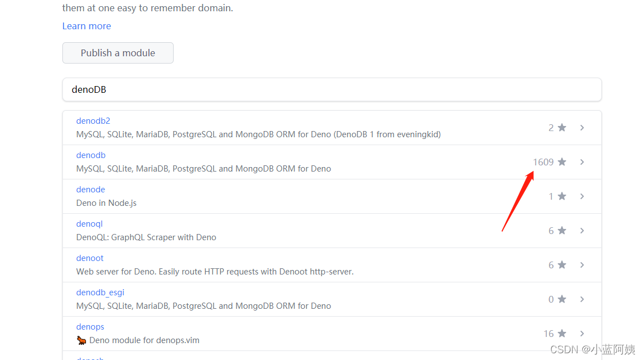Open the denoot module link
644x360 pixels.
[89, 258]
